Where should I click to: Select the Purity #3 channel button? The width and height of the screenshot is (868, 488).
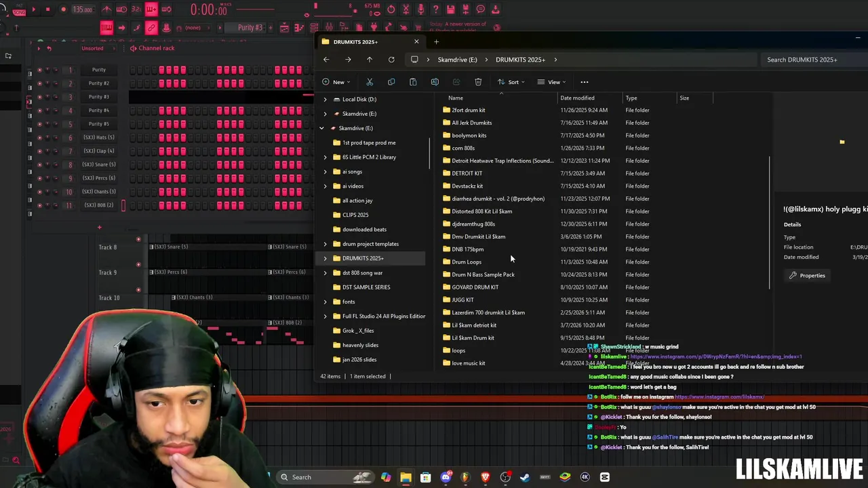[x=99, y=97]
